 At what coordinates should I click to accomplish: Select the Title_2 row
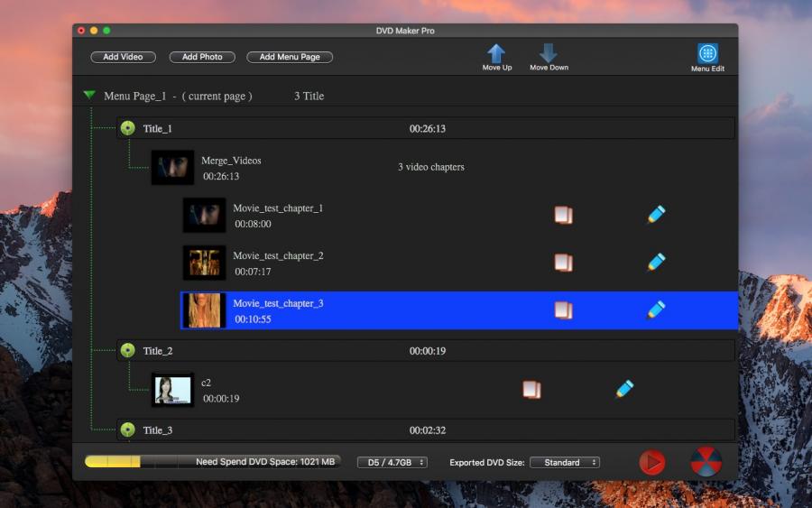click(x=426, y=351)
